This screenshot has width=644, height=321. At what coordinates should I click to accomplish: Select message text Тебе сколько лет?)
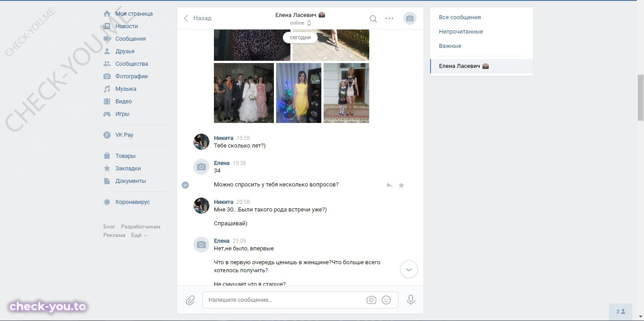pos(240,146)
